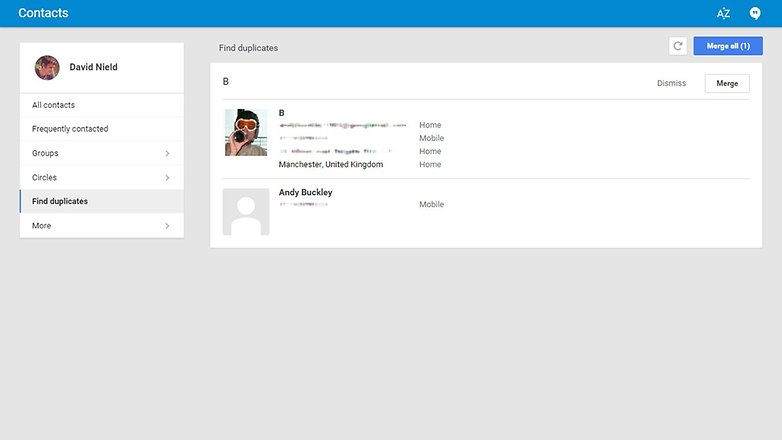Click Andy Buckley's placeholder avatar
This screenshot has width=782, height=440.
coord(246,211)
